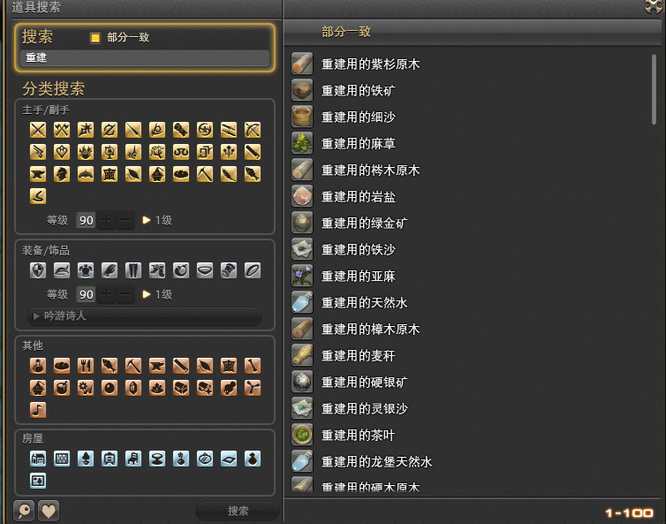This screenshot has height=524, width=666.
Task: Select the silver necklace accessory category
Action: pos(205,270)
